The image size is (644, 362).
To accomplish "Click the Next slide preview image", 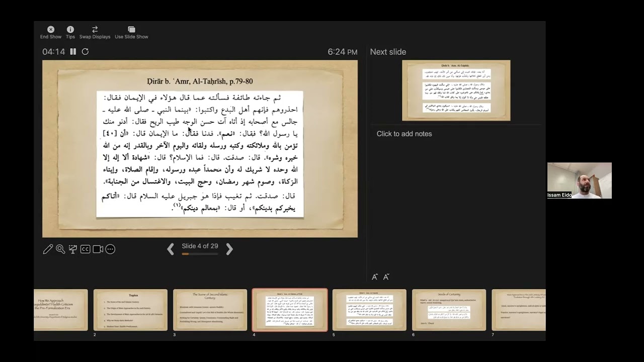I will point(456,90).
